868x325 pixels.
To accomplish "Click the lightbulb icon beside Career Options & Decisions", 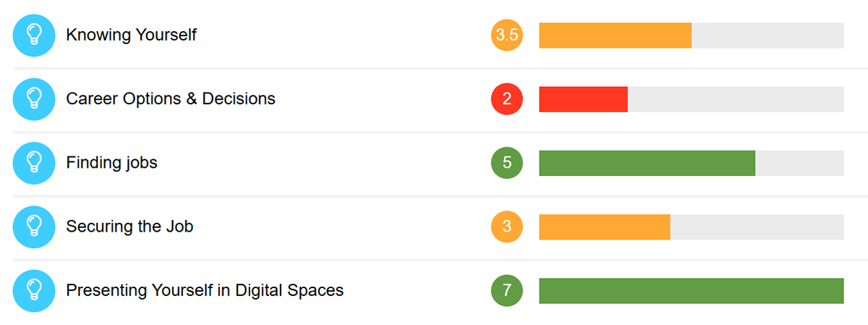I will pos(34,99).
